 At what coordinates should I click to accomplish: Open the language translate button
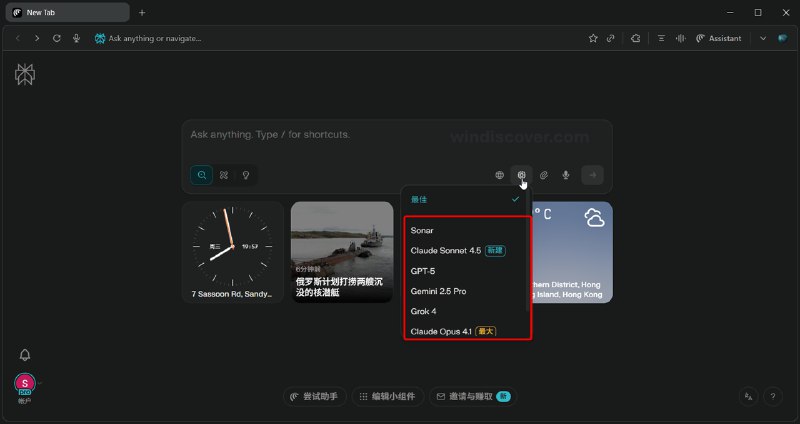coord(748,396)
